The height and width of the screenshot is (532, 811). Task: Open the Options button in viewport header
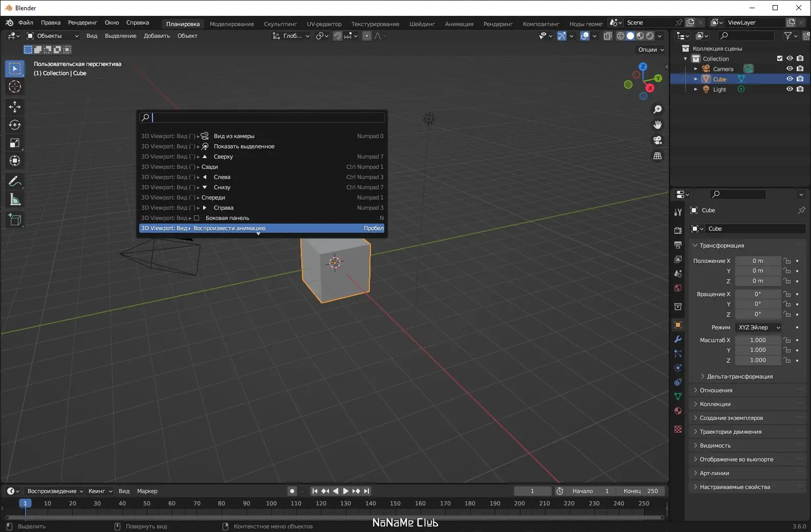click(x=650, y=50)
